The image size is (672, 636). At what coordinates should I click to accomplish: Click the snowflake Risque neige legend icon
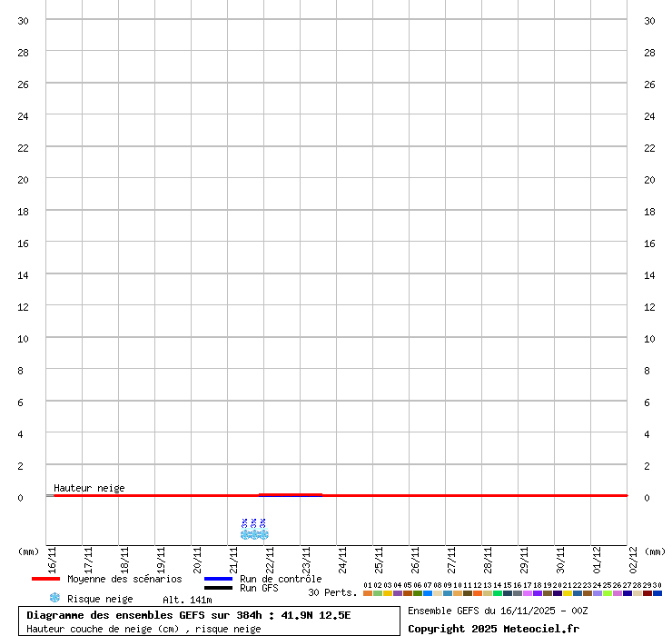tap(54, 598)
